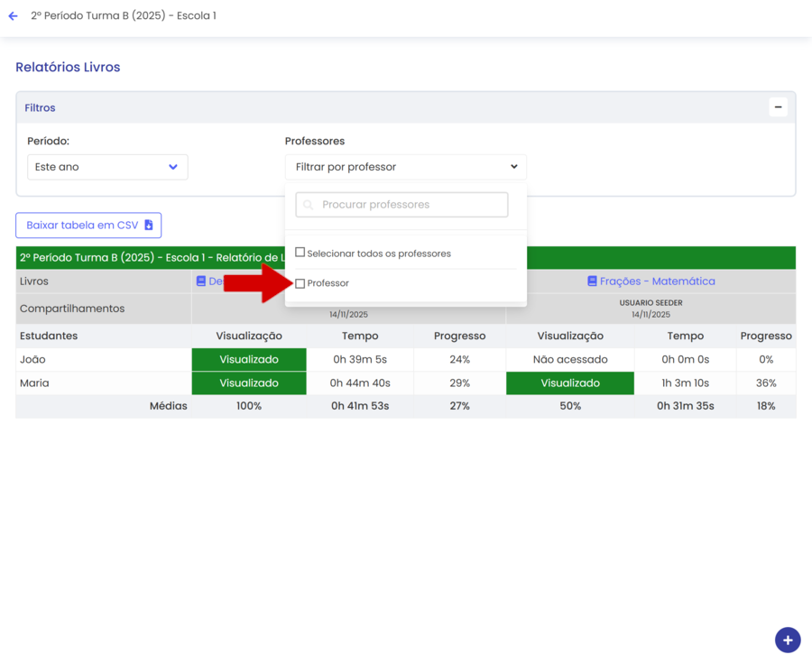Click the book icon in first Livros column

[x=201, y=281]
